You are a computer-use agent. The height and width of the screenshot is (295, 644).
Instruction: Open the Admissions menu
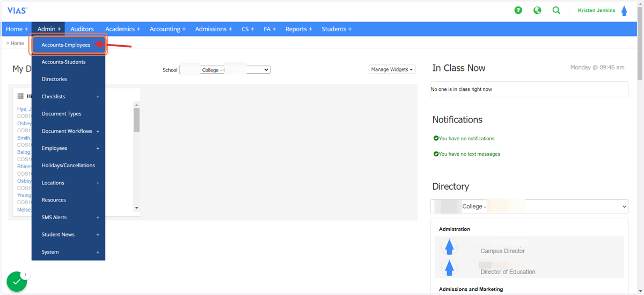214,29
